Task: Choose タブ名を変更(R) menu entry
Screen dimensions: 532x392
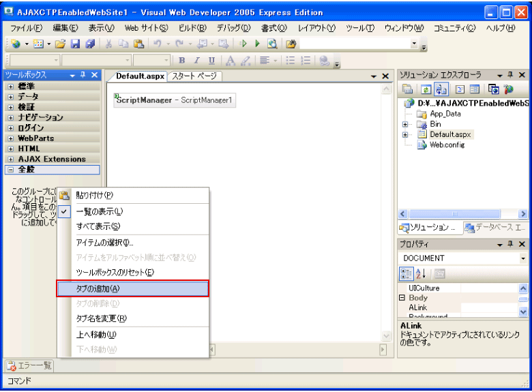Action: point(132,318)
